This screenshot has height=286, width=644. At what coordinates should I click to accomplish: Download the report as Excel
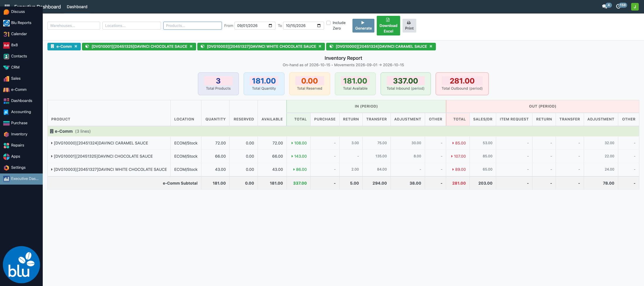point(388,25)
